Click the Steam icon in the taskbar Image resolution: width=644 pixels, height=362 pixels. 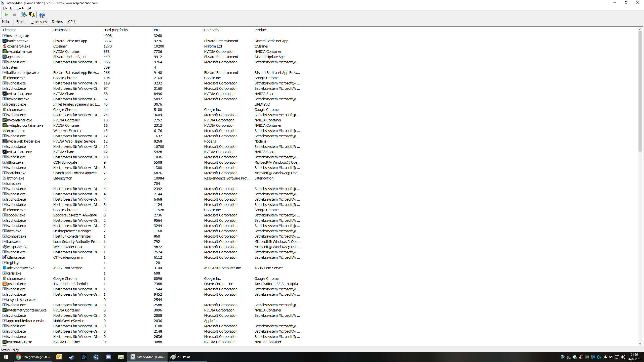71,357
